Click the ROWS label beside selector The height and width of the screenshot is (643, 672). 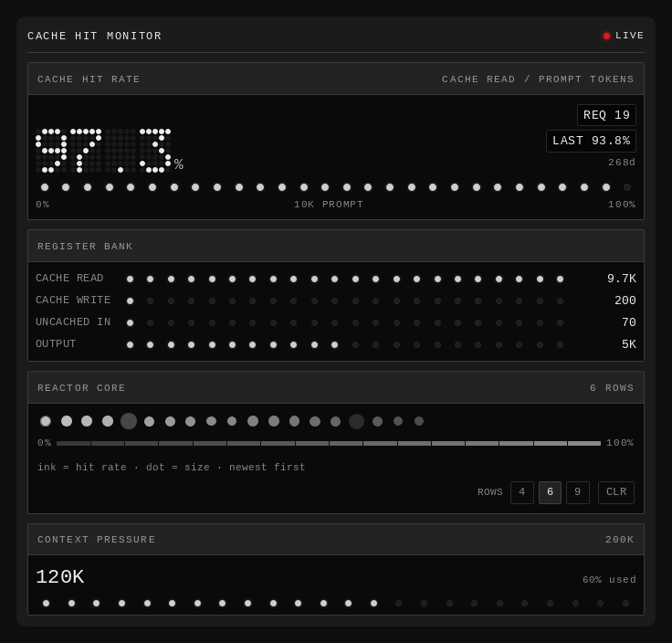pos(490,491)
